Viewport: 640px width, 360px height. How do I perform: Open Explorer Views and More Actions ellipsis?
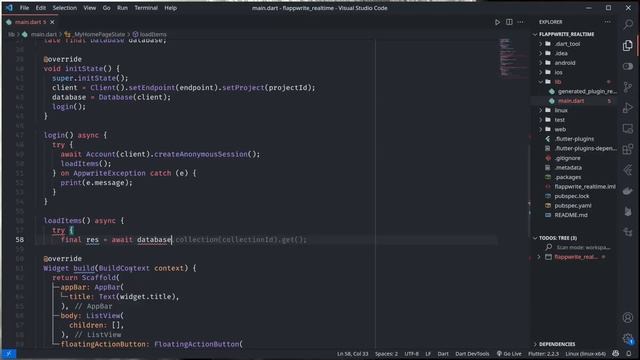pos(608,22)
